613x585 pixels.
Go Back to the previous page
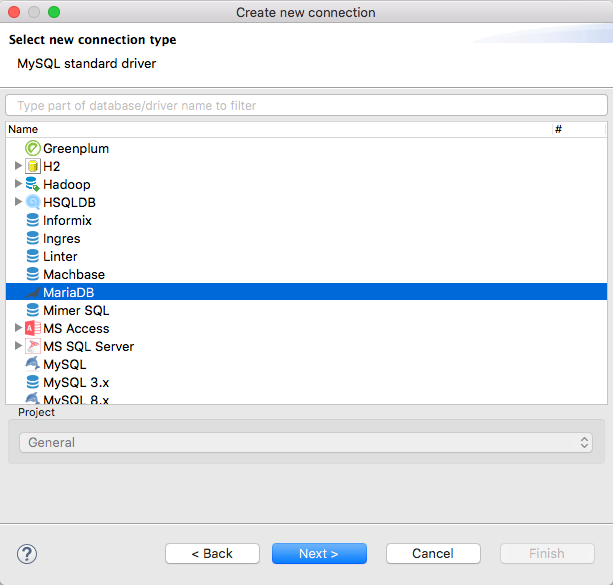click(212, 554)
